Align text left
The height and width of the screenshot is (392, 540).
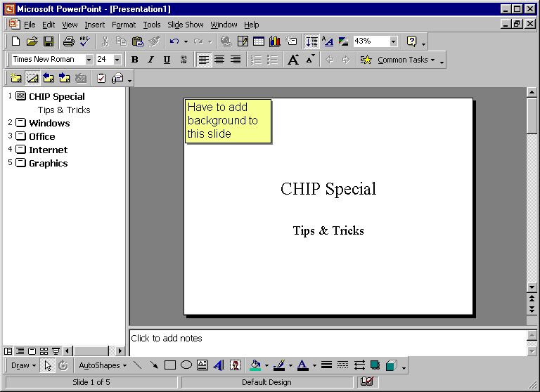click(x=204, y=60)
